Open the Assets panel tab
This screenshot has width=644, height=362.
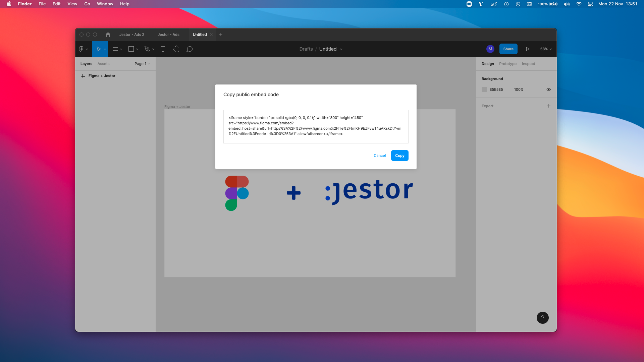103,64
